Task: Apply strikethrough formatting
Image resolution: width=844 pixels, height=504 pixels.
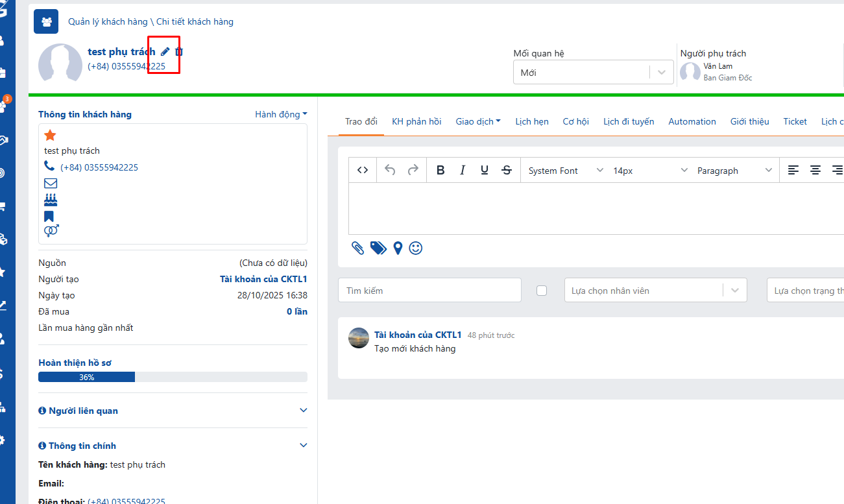Action: click(507, 171)
